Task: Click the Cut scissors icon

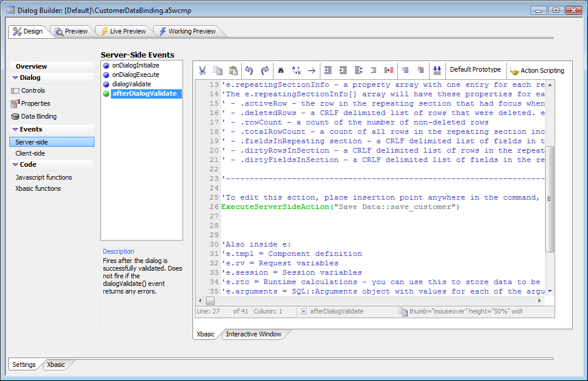Action: click(x=202, y=70)
